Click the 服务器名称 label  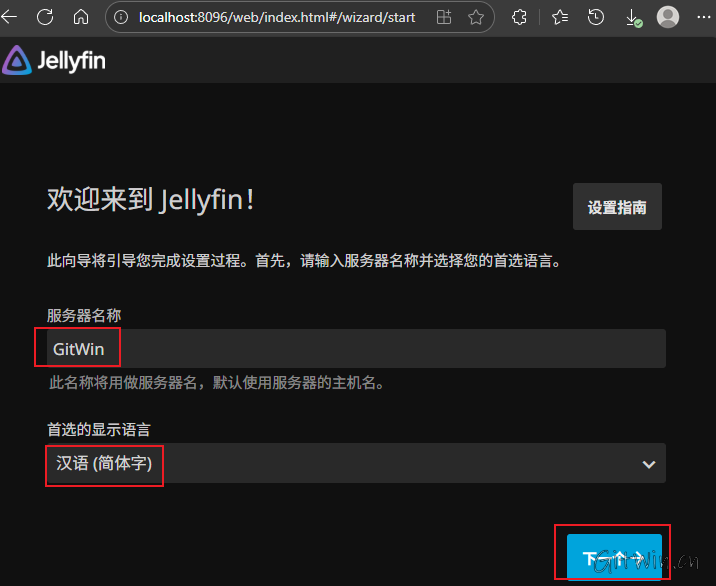[84, 316]
